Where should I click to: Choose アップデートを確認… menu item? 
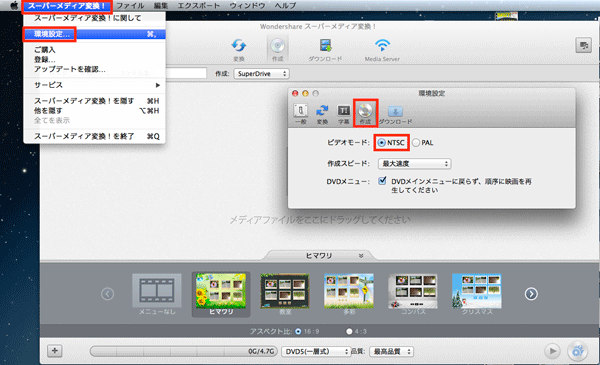(95, 69)
